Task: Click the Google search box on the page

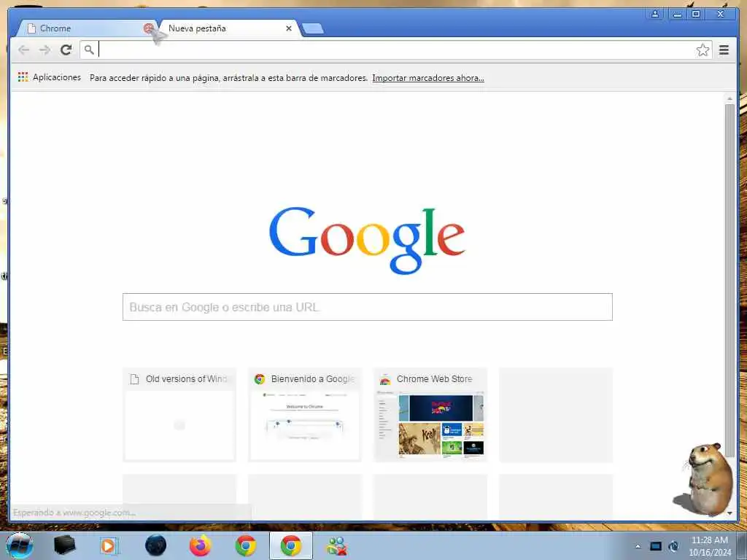Action: (368, 307)
